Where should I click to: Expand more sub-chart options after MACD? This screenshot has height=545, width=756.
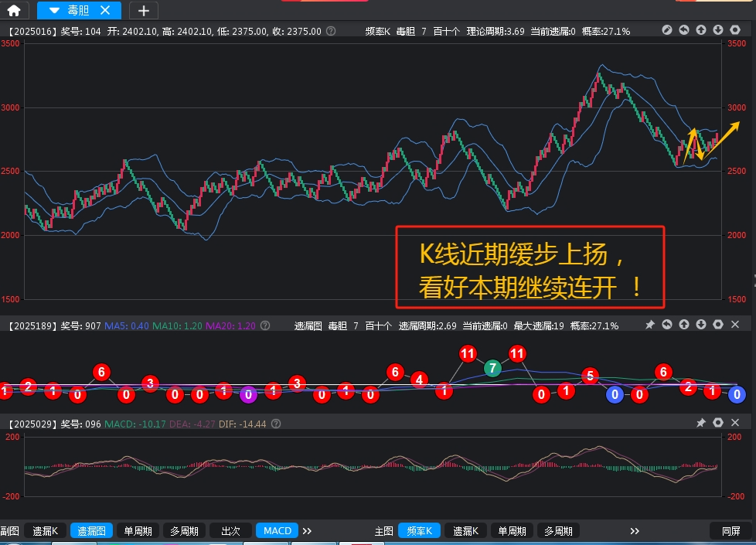click(307, 531)
